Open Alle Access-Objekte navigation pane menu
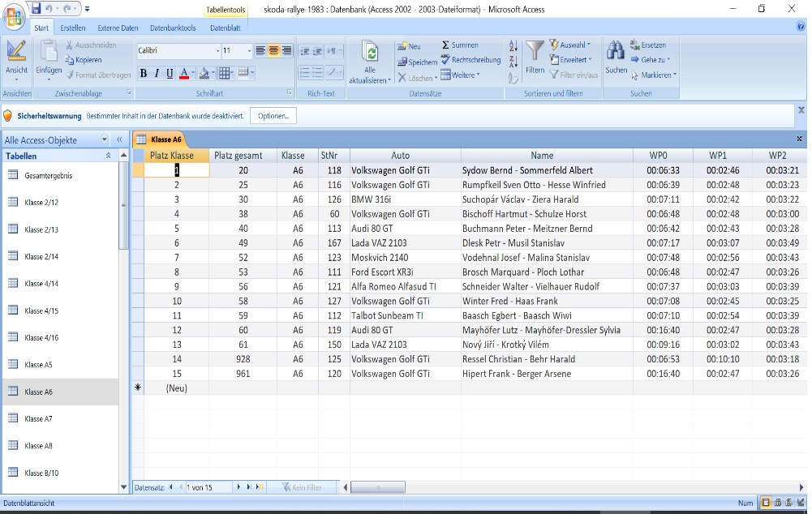The height and width of the screenshot is (514, 812). pyautogui.click(x=104, y=139)
